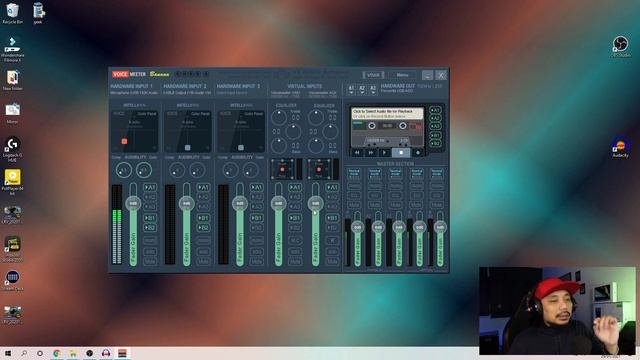
Task: Toggle B2 bus on Hardware Input 1 strip
Action: (150, 227)
